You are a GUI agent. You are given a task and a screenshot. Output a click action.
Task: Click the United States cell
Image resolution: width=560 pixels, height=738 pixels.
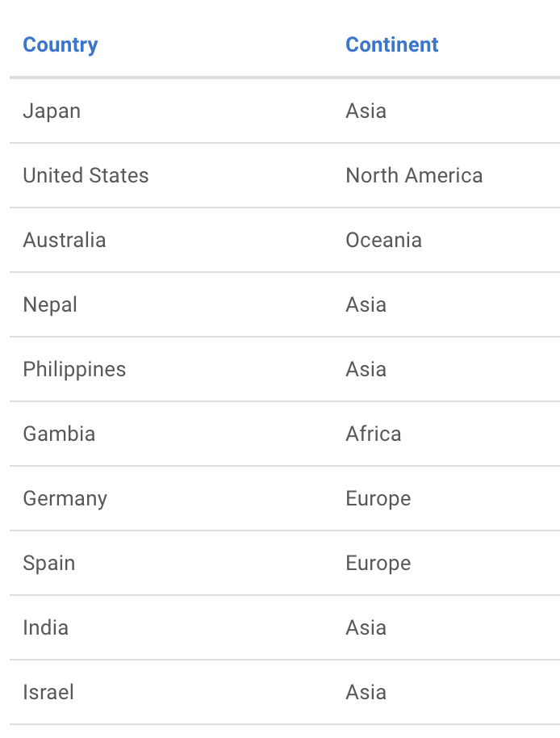86,175
